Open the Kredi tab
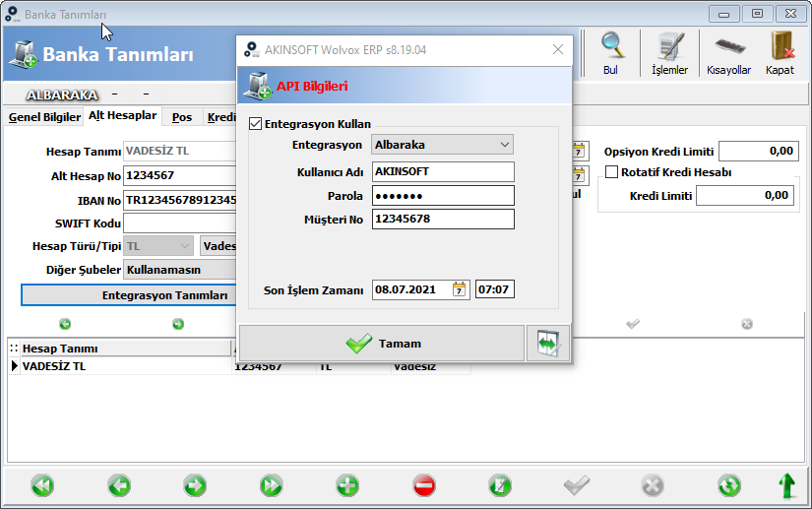The image size is (812, 509). click(221, 117)
